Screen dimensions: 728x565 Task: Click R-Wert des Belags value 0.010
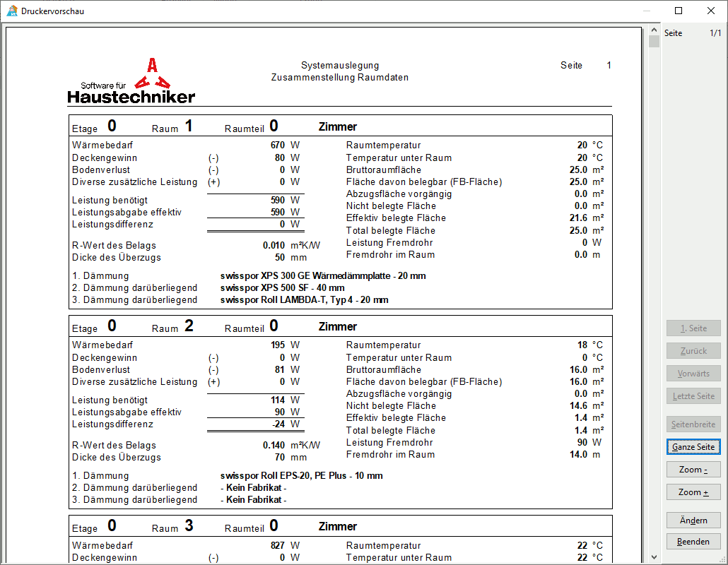274,245
